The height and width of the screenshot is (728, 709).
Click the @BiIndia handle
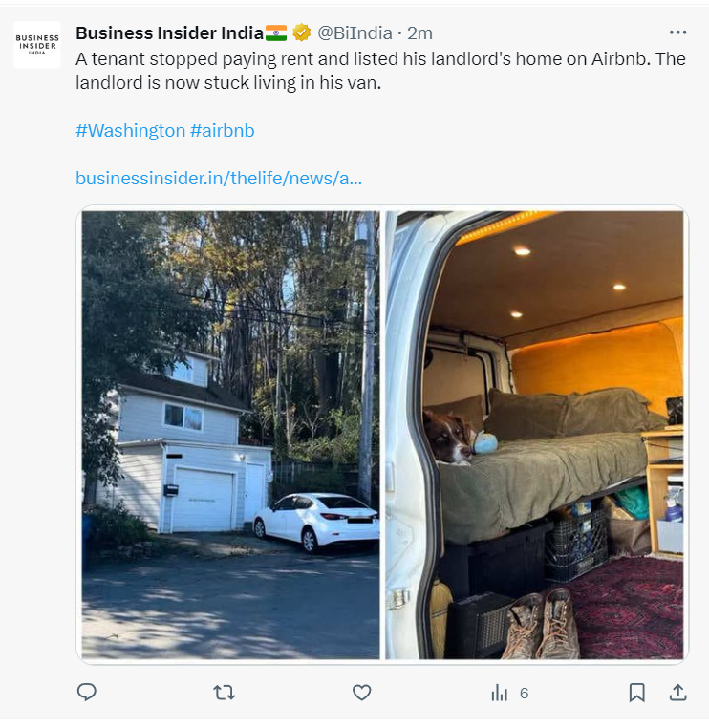point(354,32)
